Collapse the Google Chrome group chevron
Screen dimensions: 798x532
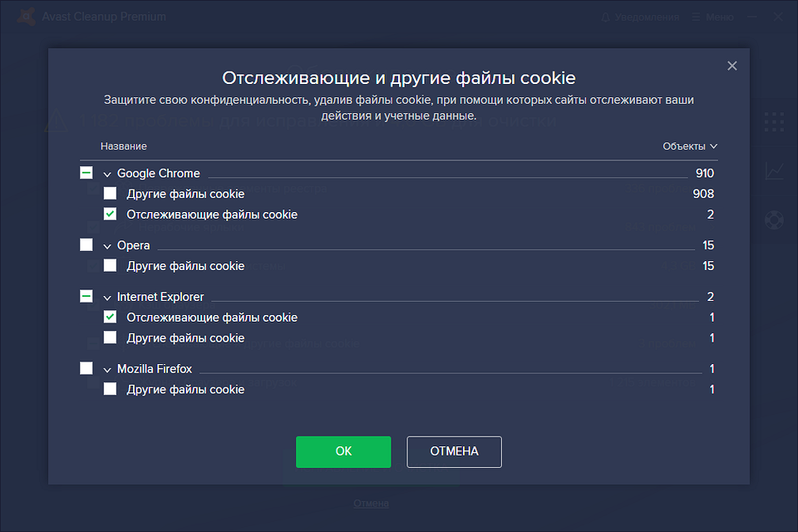tap(107, 174)
